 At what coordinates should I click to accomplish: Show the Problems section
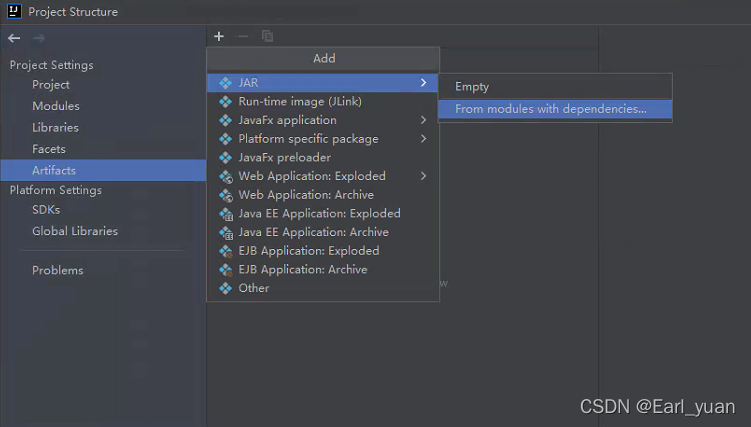(58, 270)
